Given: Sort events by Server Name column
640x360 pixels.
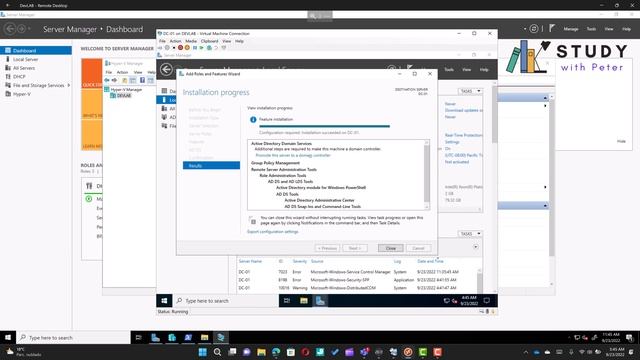Looking at the screenshot, I should click(x=250, y=261).
